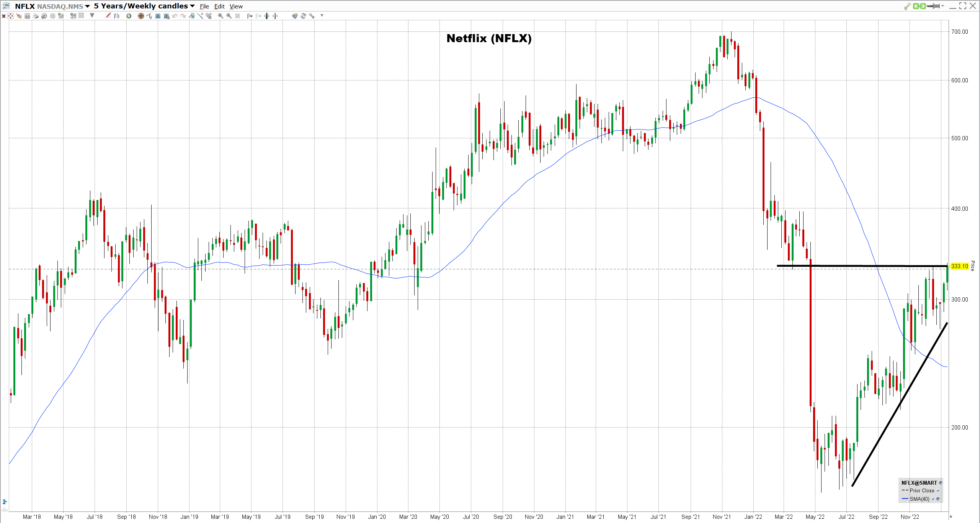Click the blue bar with right arrow icon
The width and height of the screenshot is (980, 523).
point(250,16)
